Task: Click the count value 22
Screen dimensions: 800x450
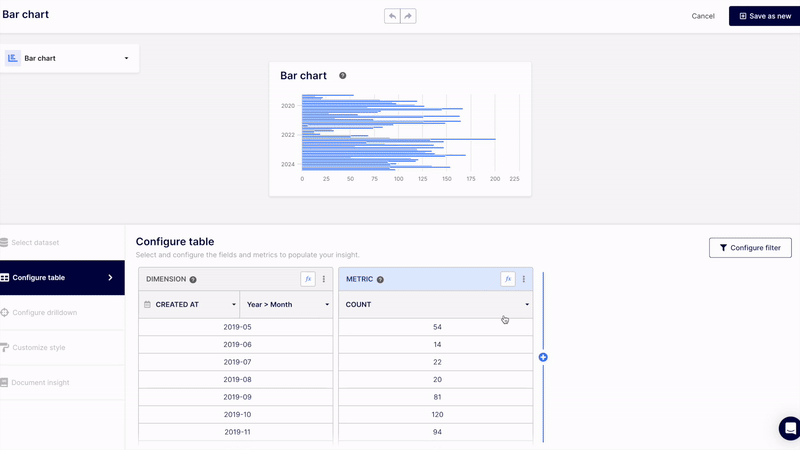Action: (x=437, y=362)
